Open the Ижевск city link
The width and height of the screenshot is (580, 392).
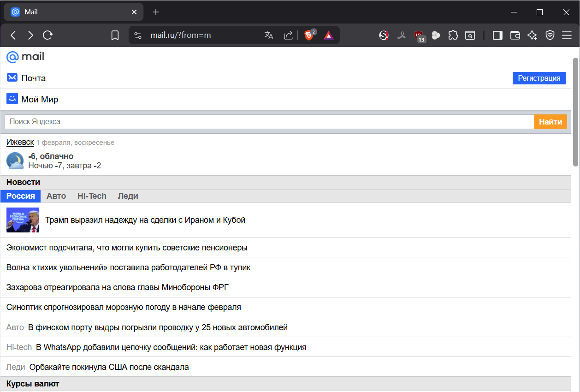coord(20,142)
